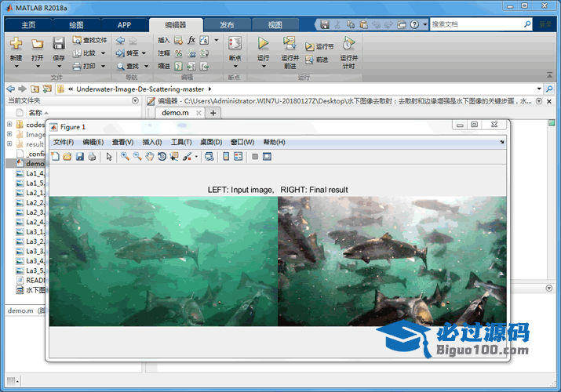
Task: Add a new editor tab with plus
Action: [x=213, y=113]
